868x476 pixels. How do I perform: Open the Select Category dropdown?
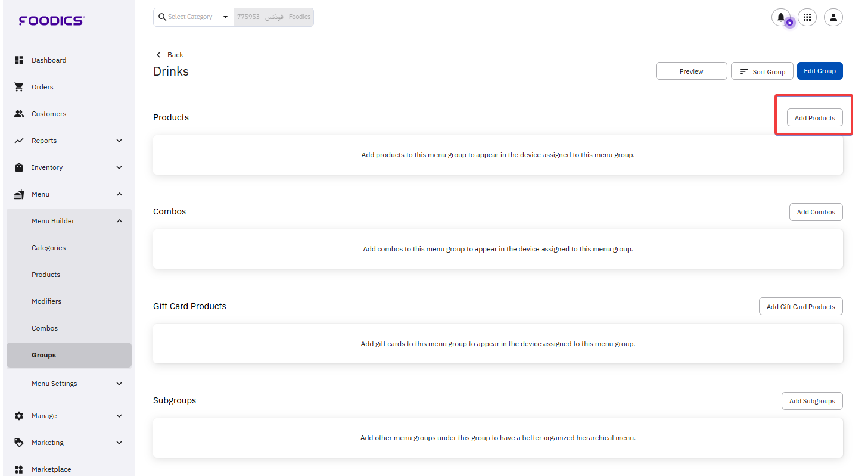195,17
